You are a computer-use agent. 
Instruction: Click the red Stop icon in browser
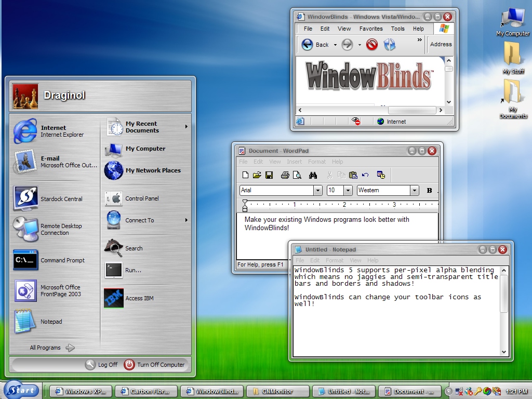point(372,45)
